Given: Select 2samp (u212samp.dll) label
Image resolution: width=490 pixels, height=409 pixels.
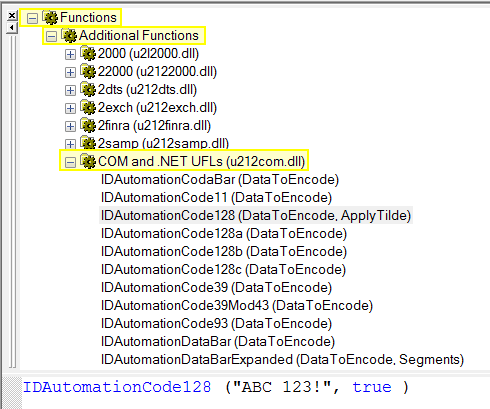Looking at the screenshot, I should point(163,143).
